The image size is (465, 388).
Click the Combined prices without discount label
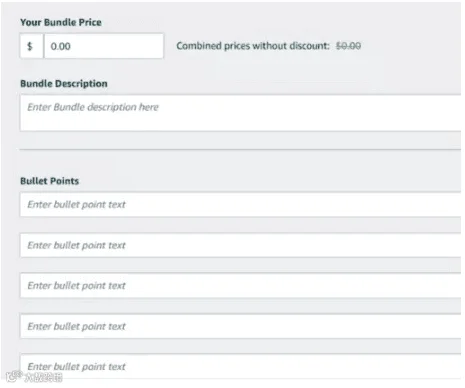[x=253, y=46]
